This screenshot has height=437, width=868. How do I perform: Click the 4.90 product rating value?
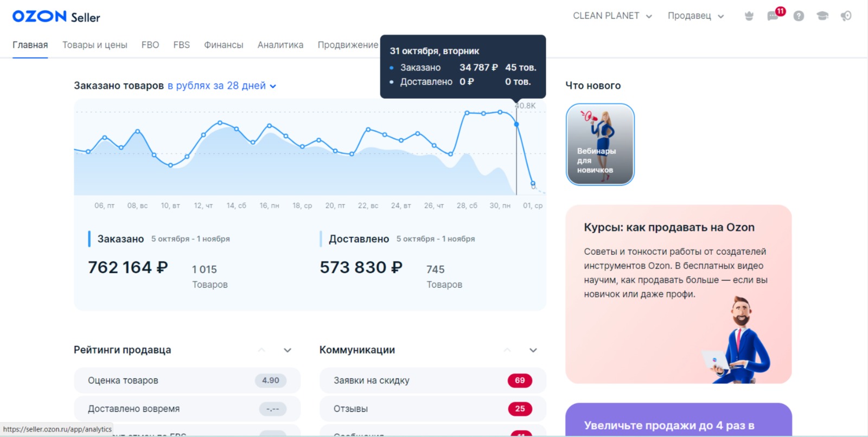pyautogui.click(x=271, y=381)
